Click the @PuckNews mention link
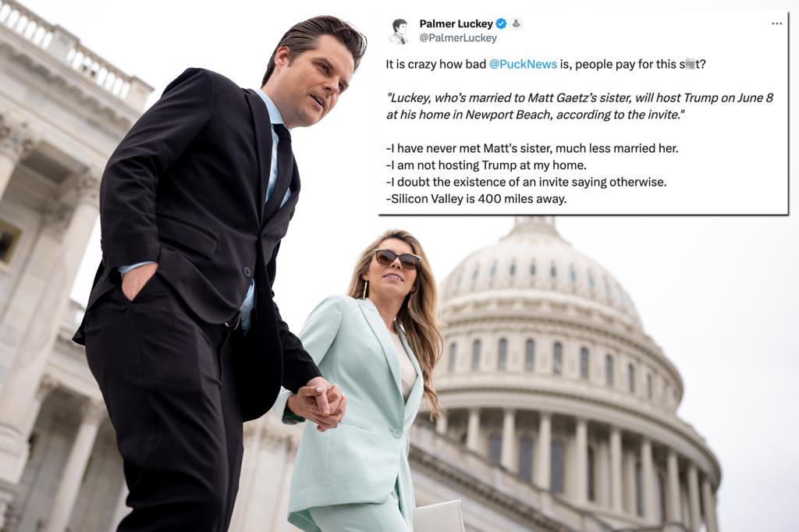The width and height of the screenshot is (799, 532). pyautogui.click(x=523, y=64)
